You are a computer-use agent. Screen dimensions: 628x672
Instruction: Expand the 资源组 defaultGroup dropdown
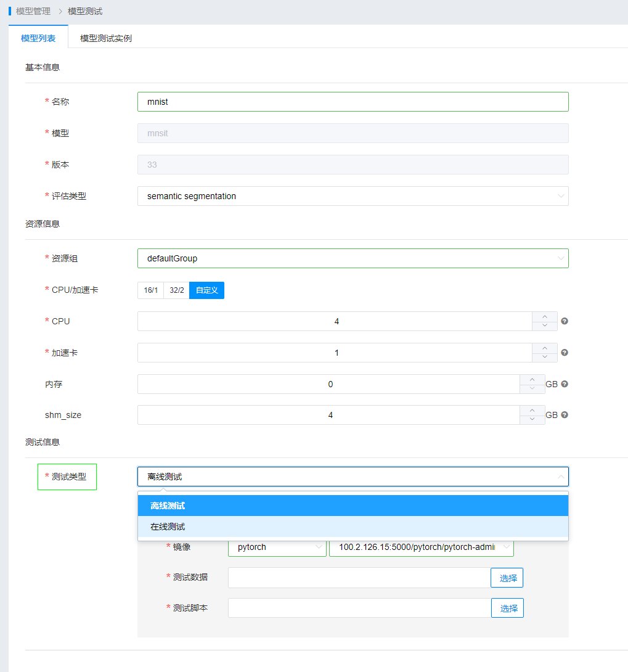click(x=353, y=258)
